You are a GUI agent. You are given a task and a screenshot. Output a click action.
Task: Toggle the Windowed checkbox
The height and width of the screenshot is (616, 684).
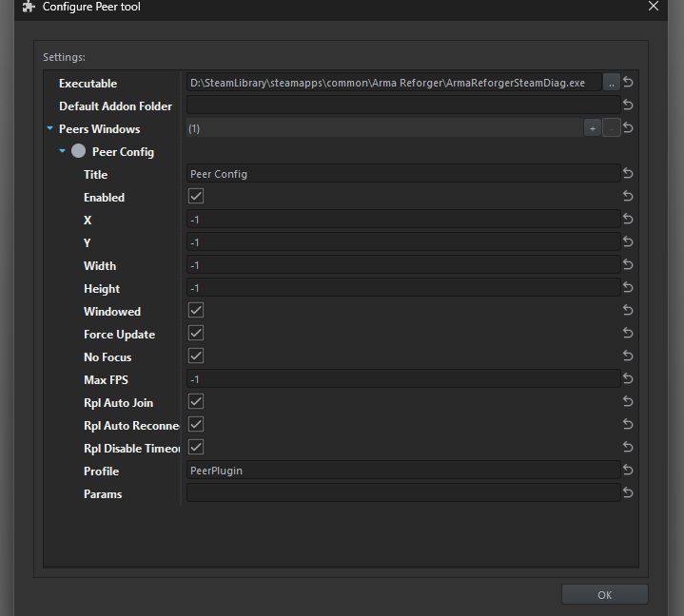click(x=196, y=311)
